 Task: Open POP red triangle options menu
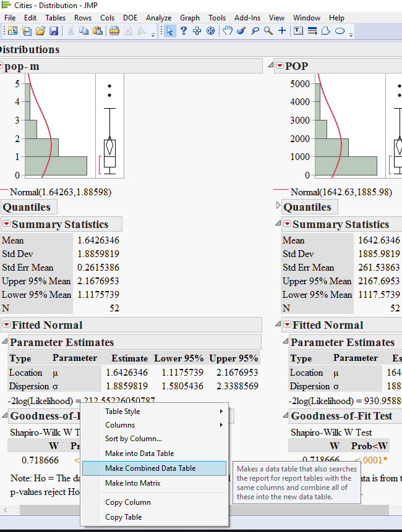pyautogui.click(x=280, y=65)
